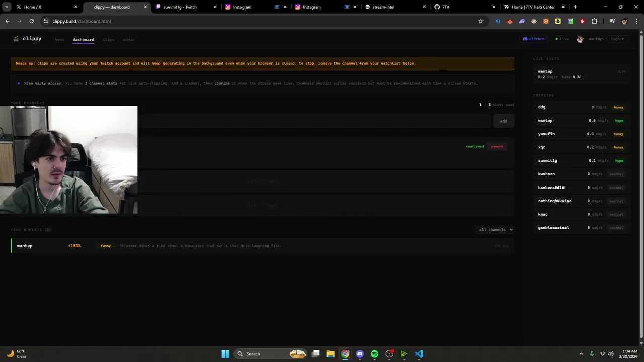
Task: Open Visual Studio Code from taskbar
Action: pos(419,354)
